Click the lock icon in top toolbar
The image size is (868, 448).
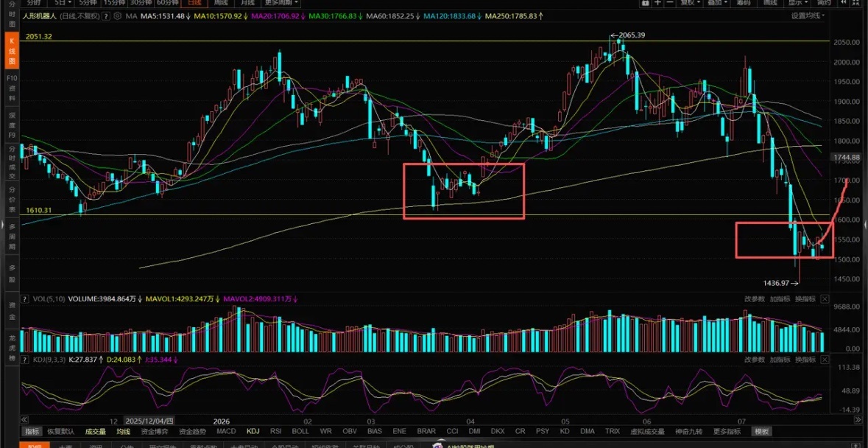point(646,3)
